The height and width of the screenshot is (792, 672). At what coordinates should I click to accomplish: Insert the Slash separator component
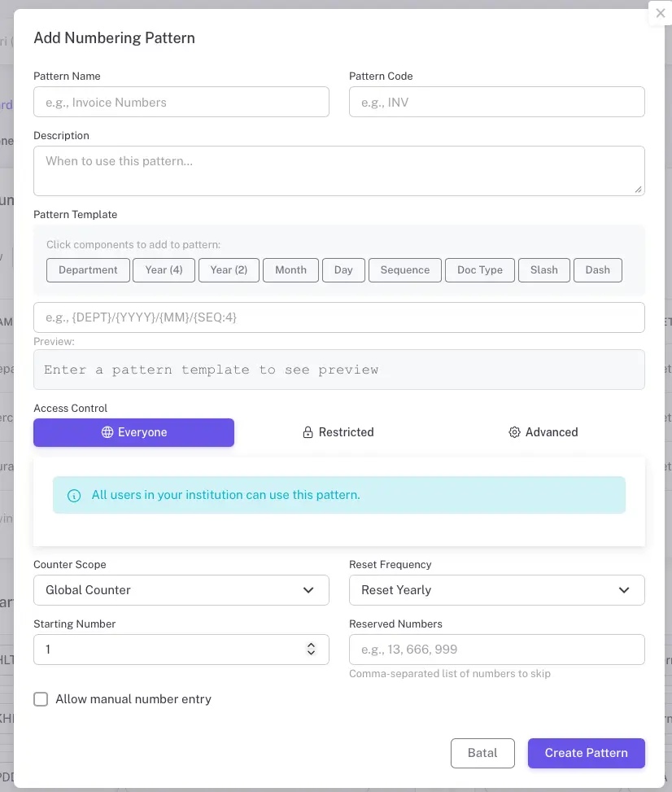543,270
